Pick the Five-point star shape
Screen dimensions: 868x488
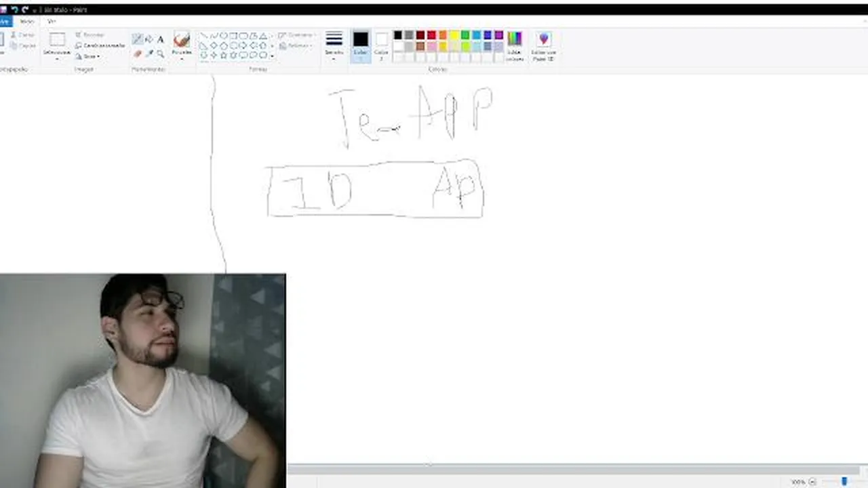click(223, 55)
